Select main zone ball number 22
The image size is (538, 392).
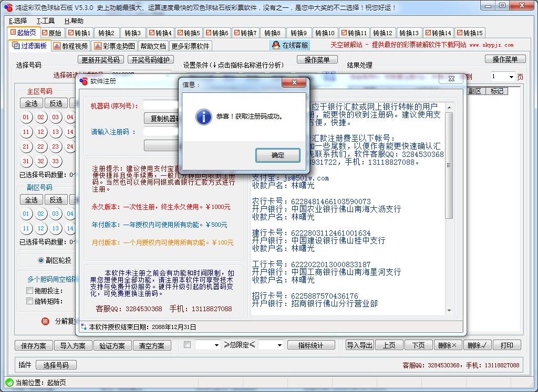[41, 146]
